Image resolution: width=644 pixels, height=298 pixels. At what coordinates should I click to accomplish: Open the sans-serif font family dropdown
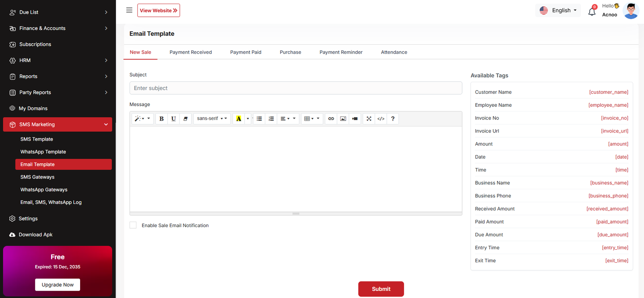tap(212, 119)
